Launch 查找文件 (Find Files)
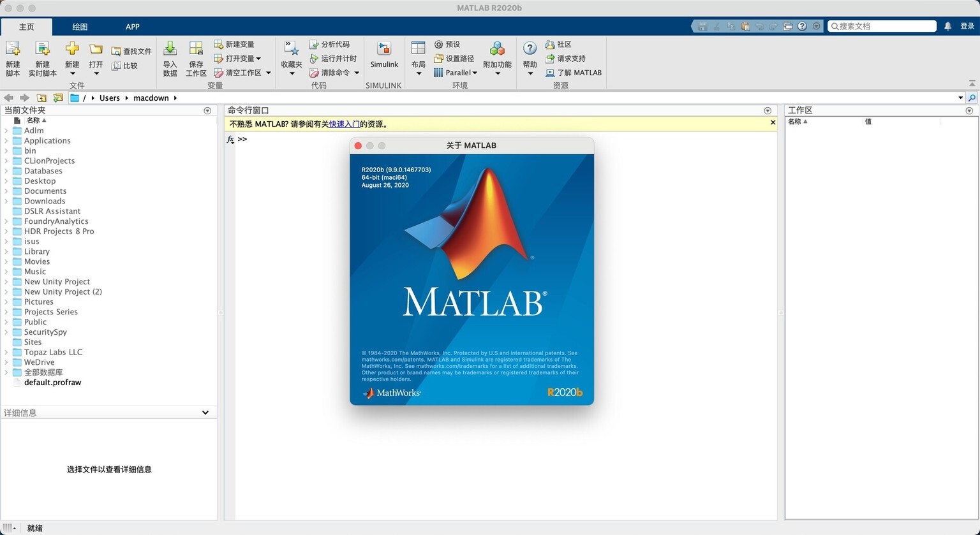The height and width of the screenshot is (535, 980). point(131,51)
